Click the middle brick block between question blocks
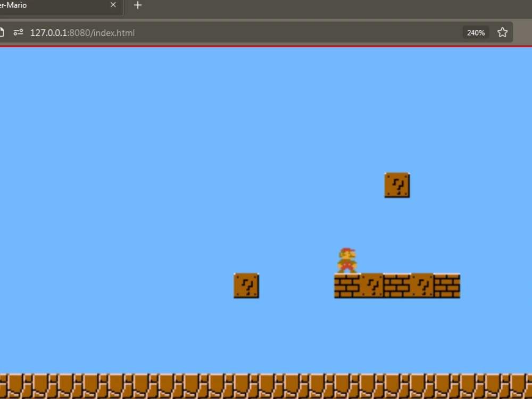532x399 pixels. point(397,286)
